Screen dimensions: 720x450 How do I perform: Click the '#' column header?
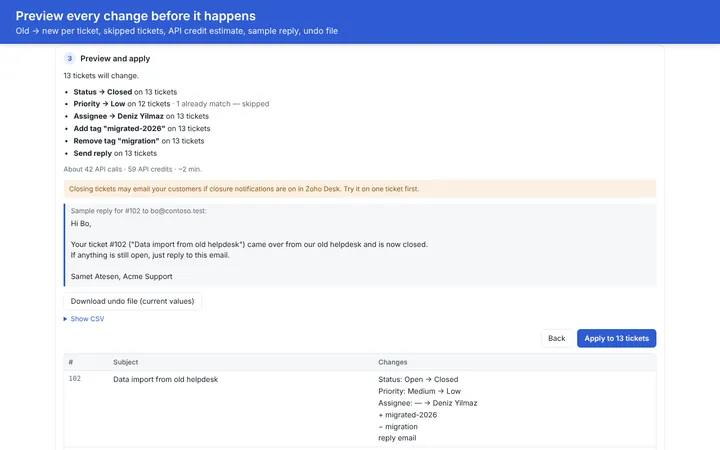[71, 362]
